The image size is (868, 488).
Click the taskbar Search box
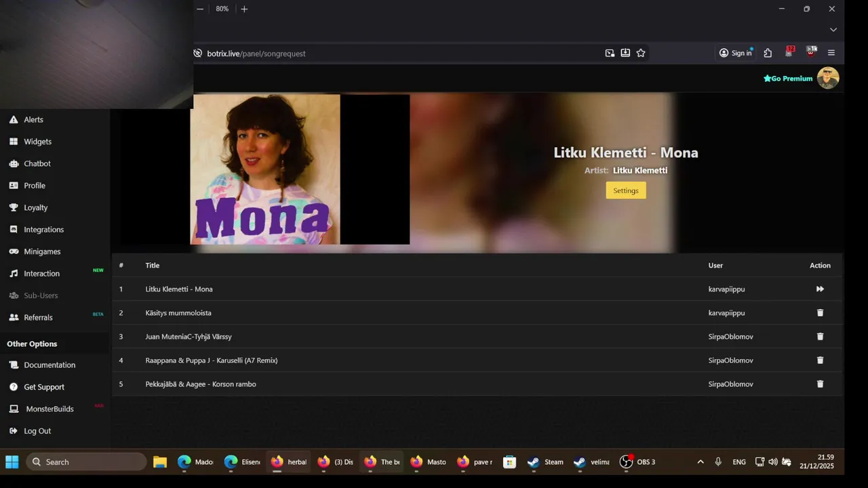tap(86, 462)
